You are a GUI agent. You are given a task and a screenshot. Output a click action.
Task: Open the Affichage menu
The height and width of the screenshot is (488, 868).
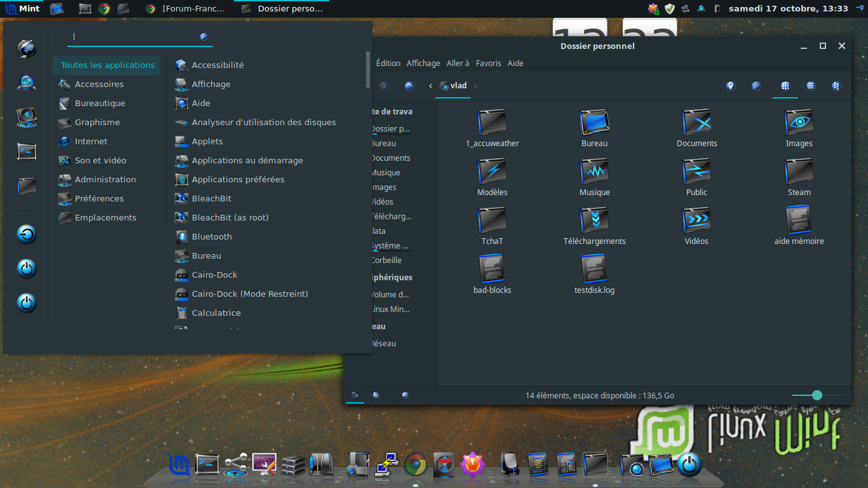(423, 63)
